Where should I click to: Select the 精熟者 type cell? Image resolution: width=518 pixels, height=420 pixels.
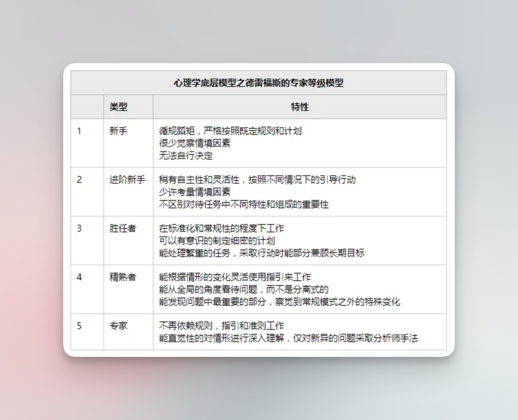123,277
